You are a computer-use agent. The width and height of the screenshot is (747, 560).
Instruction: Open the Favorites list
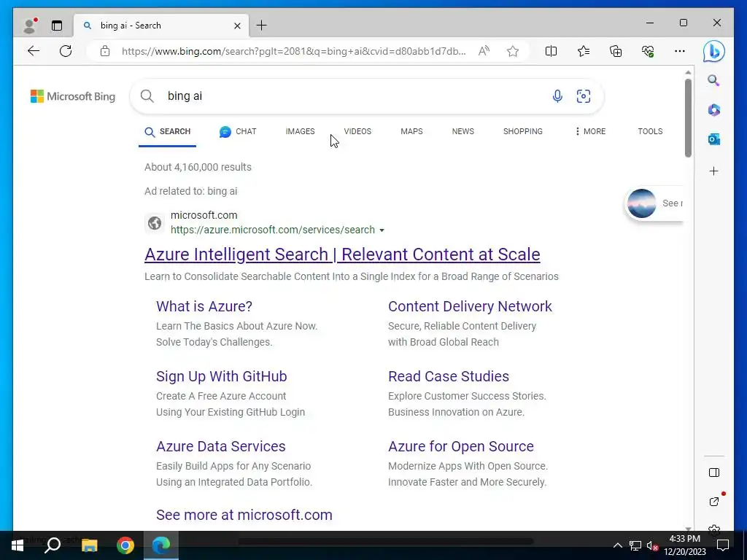[584, 51]
